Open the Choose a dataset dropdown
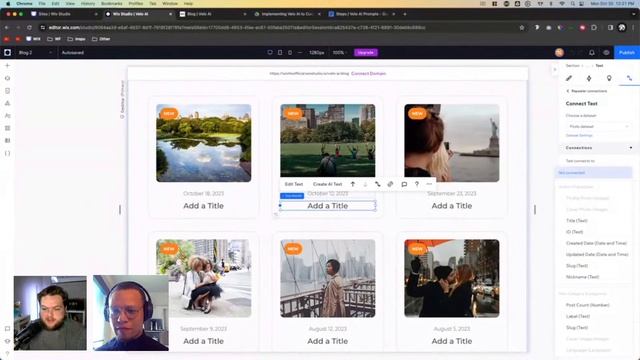 click(598, 127)
